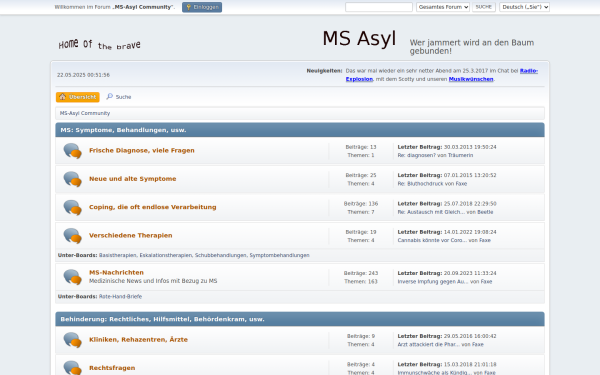Open last post Re: Bluthochdruck
Image resolution: width=600 pixels, height=375 pixels.
pyautogui.click(x=420, y=184)
